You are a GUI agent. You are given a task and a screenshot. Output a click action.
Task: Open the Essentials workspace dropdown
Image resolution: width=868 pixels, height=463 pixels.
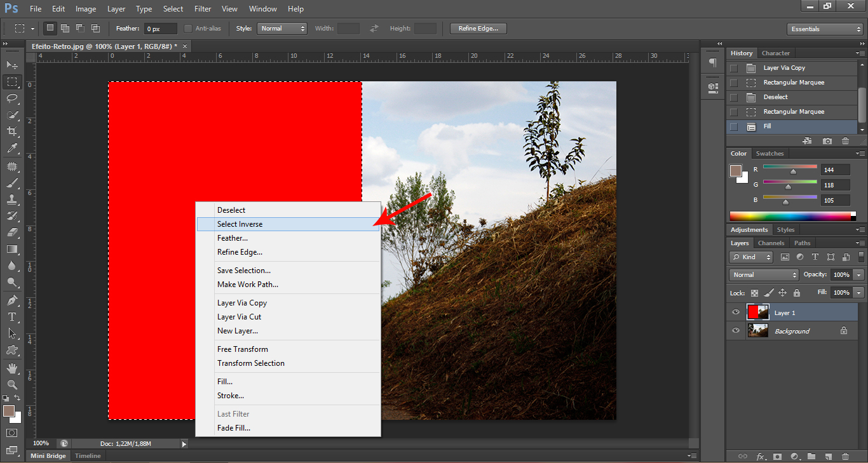(x=824, y=29)
